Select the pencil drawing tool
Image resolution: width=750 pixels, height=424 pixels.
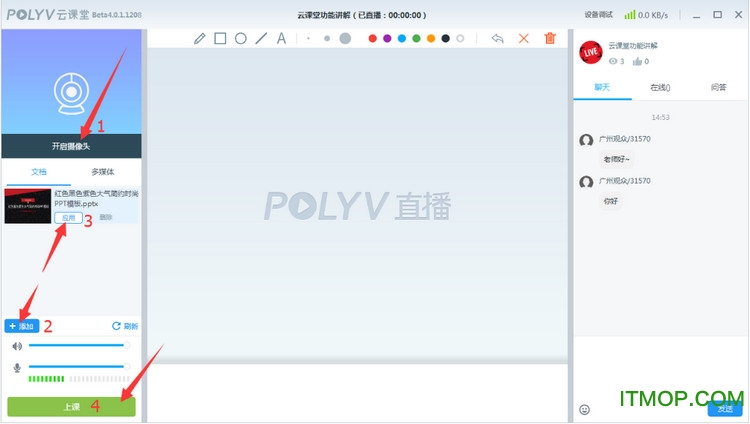[x=199, y=38]
